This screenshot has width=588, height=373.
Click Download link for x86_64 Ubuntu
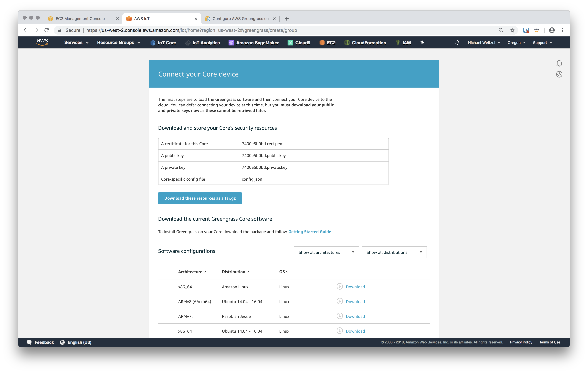pyautogui.click(x=355, y=331)
